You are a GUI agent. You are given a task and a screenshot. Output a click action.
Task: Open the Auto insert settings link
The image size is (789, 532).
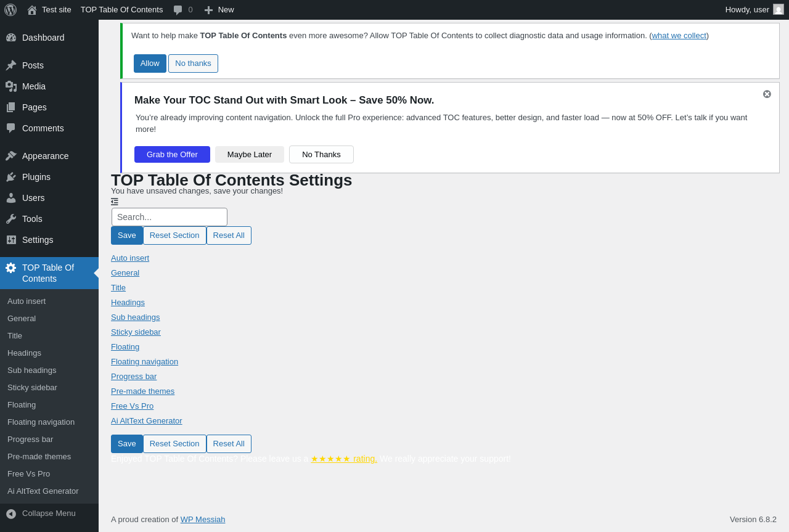tap(130, 258)
